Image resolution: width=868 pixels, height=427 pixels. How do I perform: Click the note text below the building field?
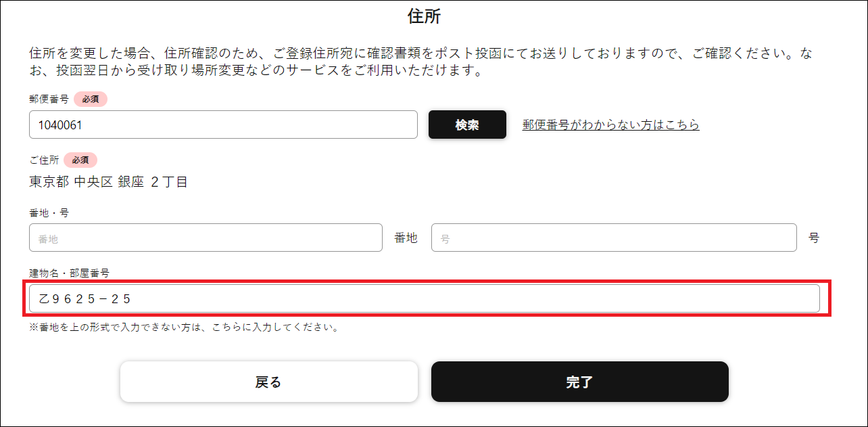(185, 325)
